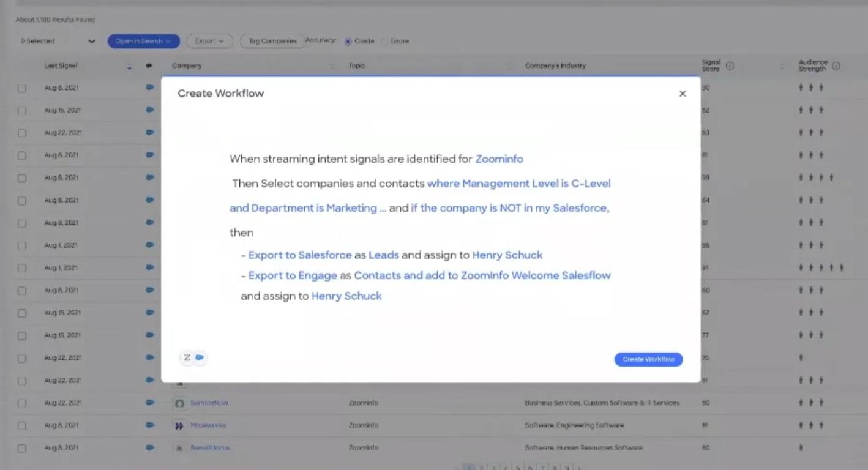Viewport: 868px width, 470px height.
Task: Open the Benefitfocus company link
Action: click(x=211, y=448)
